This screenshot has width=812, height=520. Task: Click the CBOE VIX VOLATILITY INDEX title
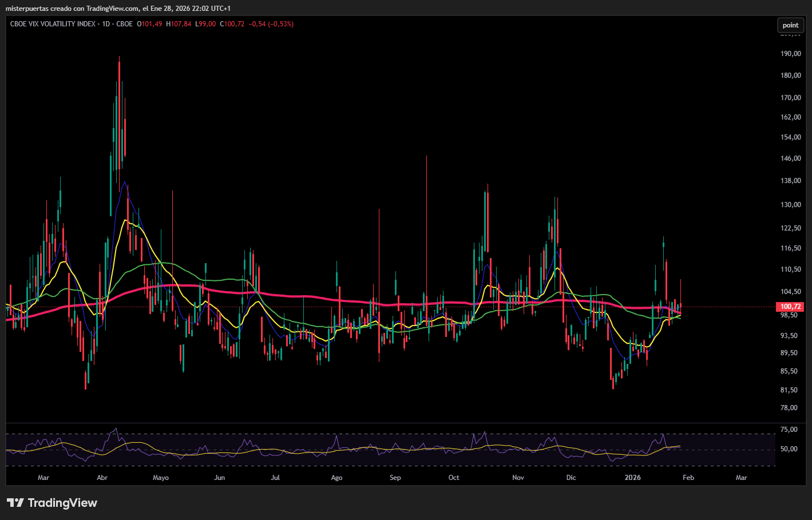click(53, 24)
